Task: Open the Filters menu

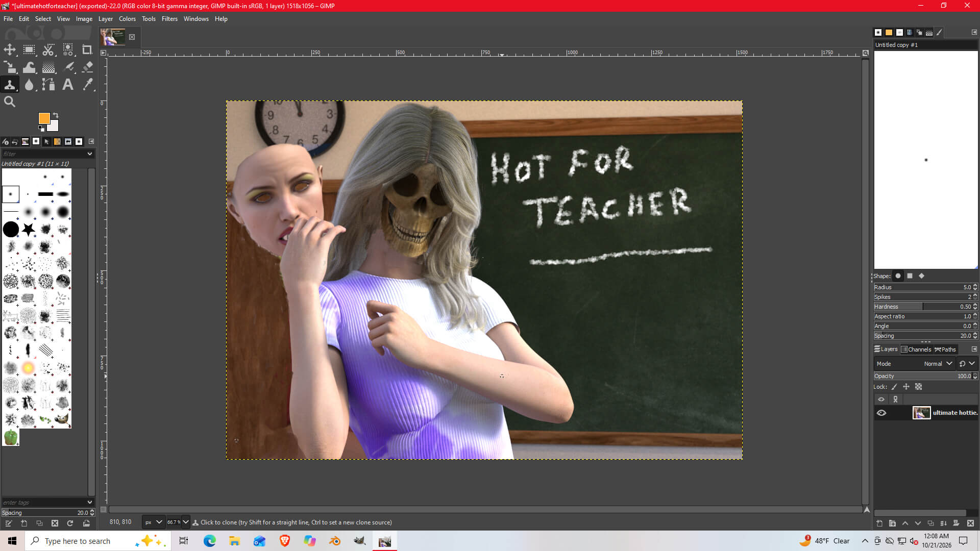Action: click(x=169, y=19)
